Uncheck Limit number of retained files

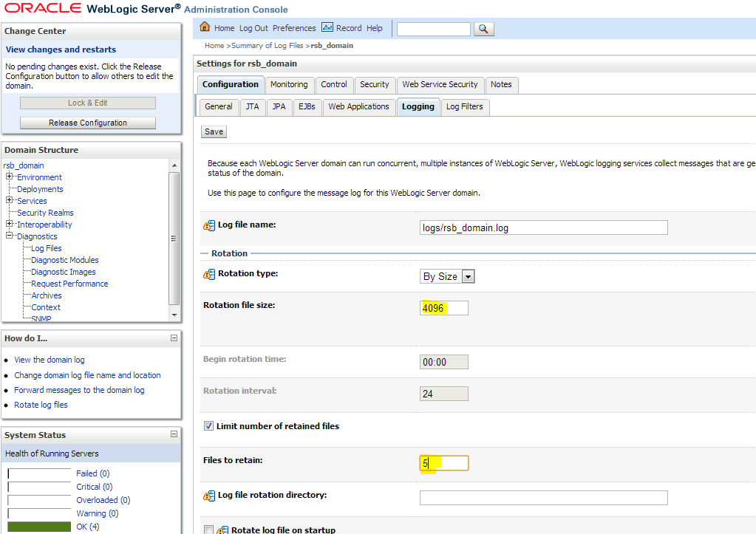coord(208,426)
